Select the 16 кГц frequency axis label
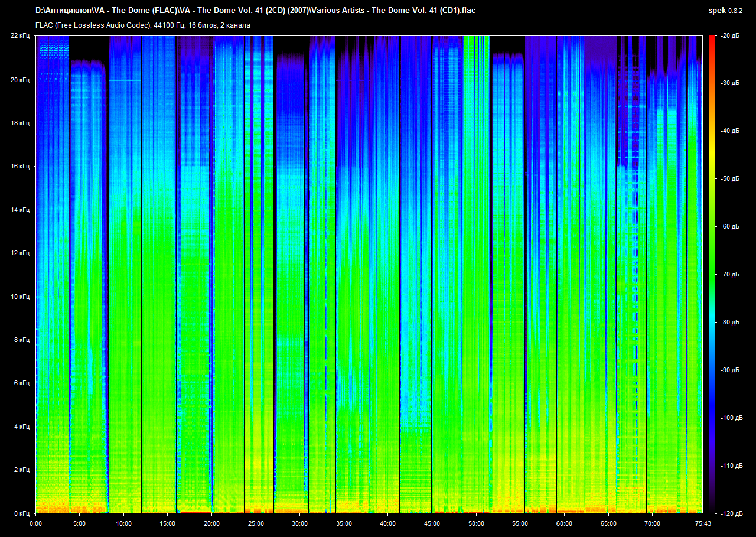756x537 pixels. tap(20, 167)
